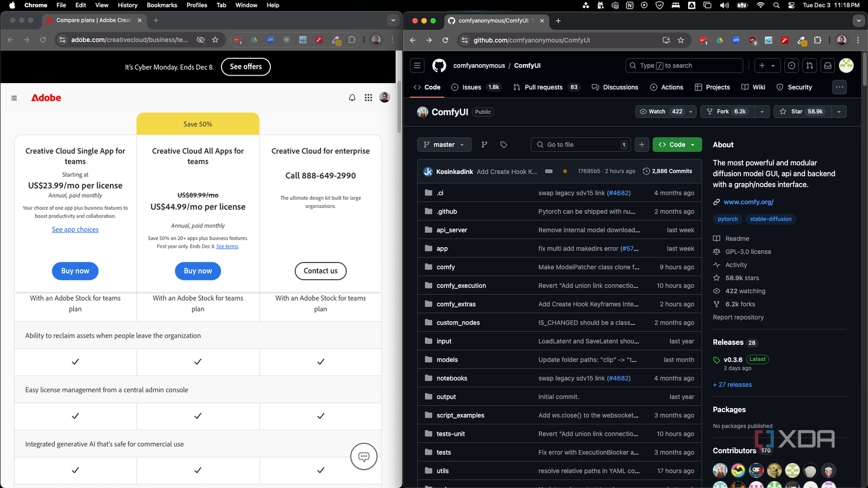Open the Adobe chat support bubble
Screen dimensions: 868x488
[x=364, y=456]
